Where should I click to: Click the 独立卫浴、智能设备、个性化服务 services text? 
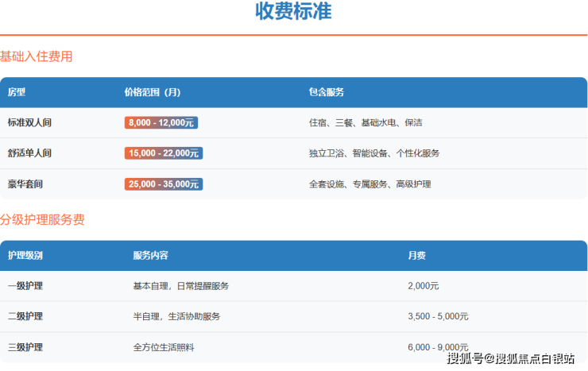pos(373,153)
